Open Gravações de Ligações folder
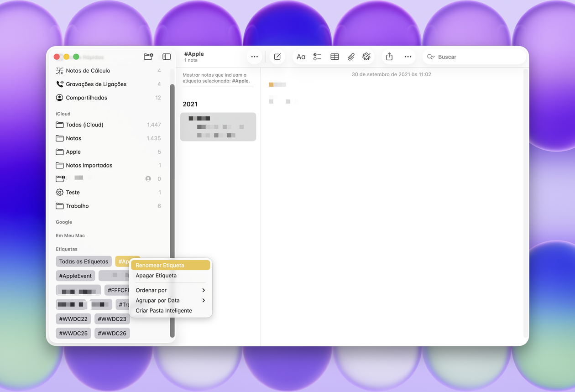 click(x=108, y=84)
